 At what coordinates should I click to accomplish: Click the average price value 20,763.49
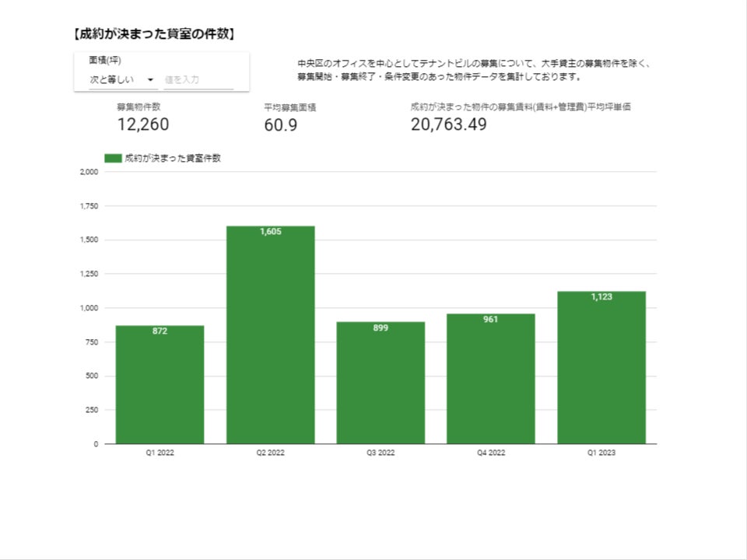click(x=449, y=124)
